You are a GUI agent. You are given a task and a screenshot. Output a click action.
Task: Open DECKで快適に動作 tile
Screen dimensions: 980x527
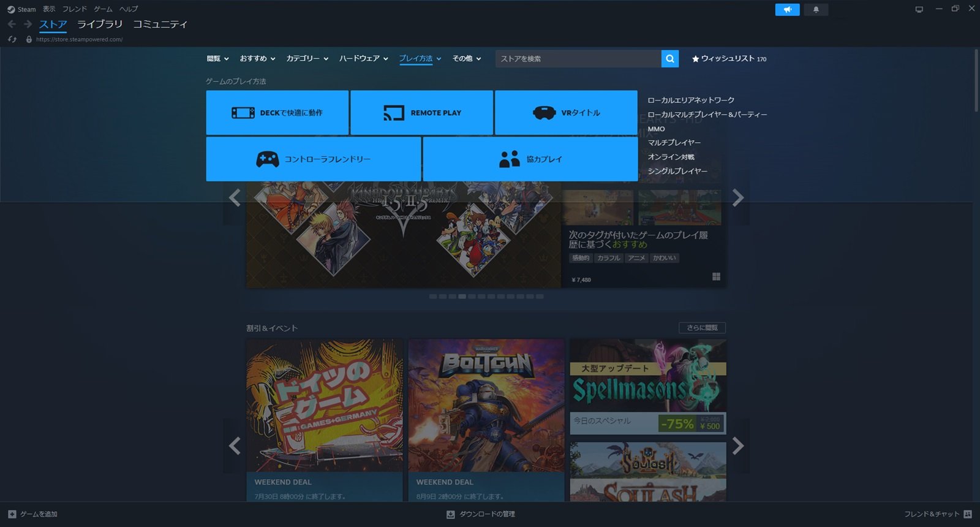(x=277, y=113)
